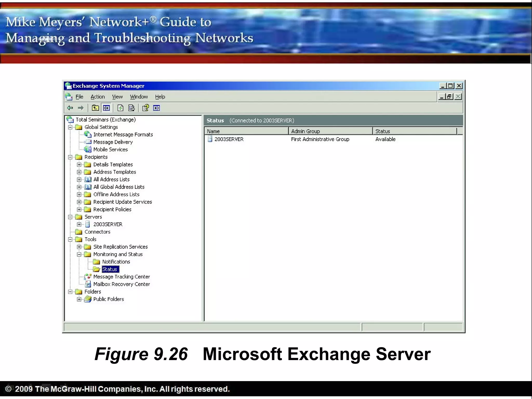Click the Forward arrow toolbar button
The image size is (532, 399).
click(81, 108)
